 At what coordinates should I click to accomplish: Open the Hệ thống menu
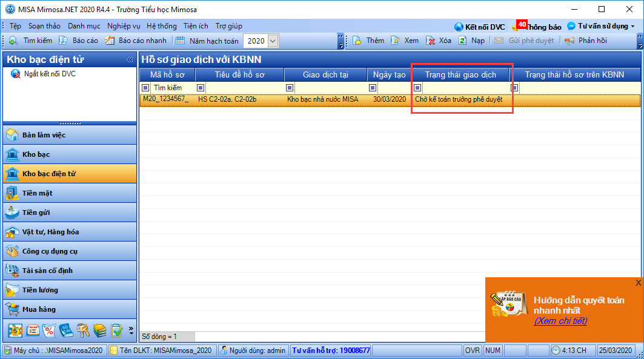[x=162, y=26]
